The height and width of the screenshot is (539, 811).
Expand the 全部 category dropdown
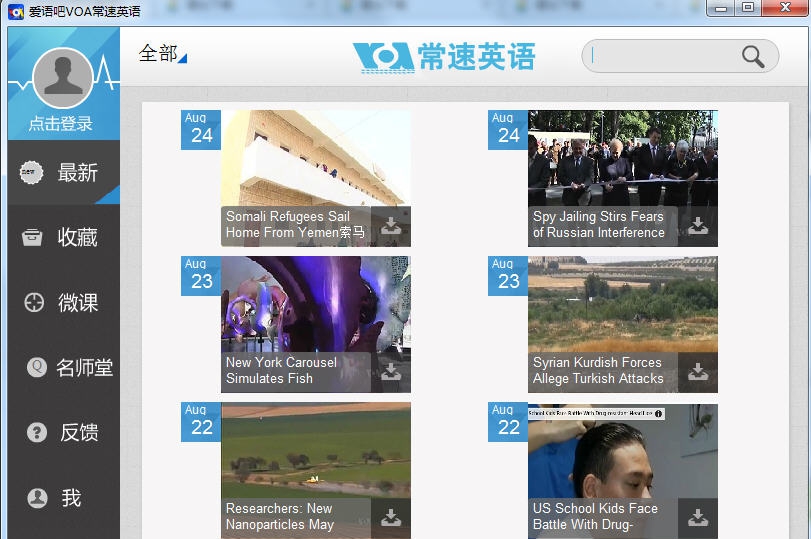click(x=162, y=54)
